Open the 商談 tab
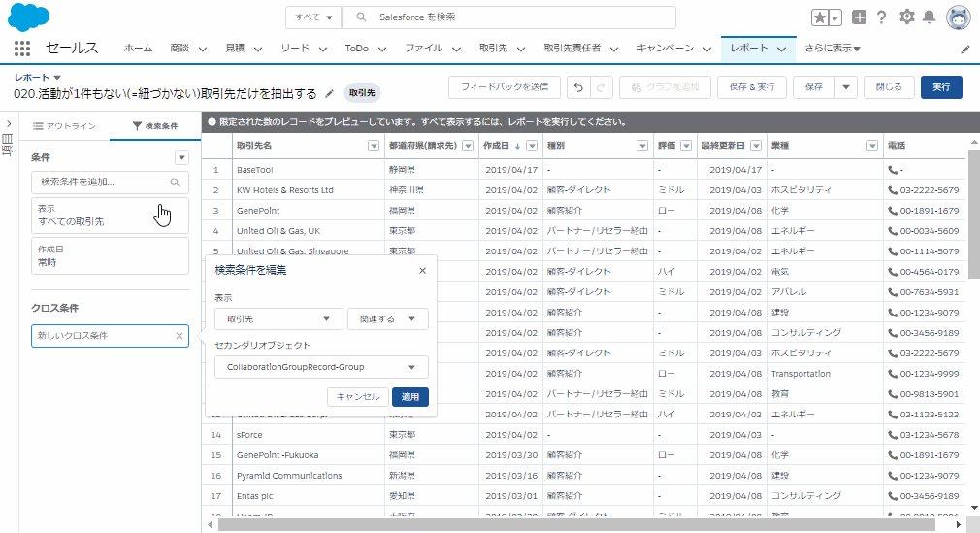The width and height of the screenshot is (980, 533). click(180, 49)
